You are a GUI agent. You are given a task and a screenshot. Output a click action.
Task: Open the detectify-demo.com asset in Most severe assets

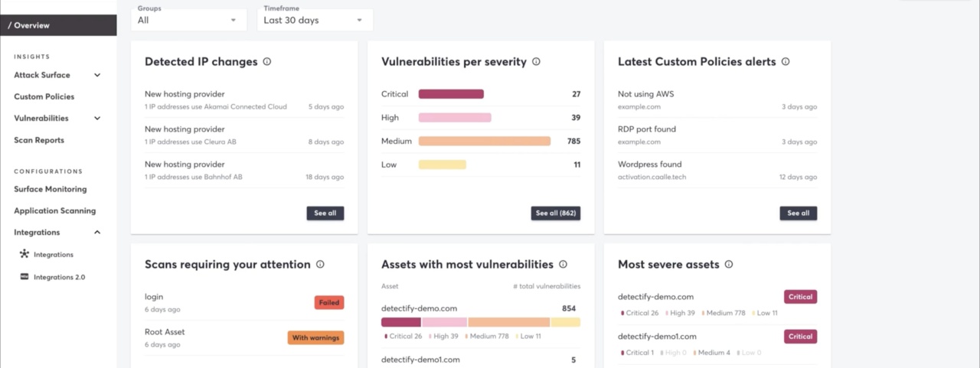[655, 297]
